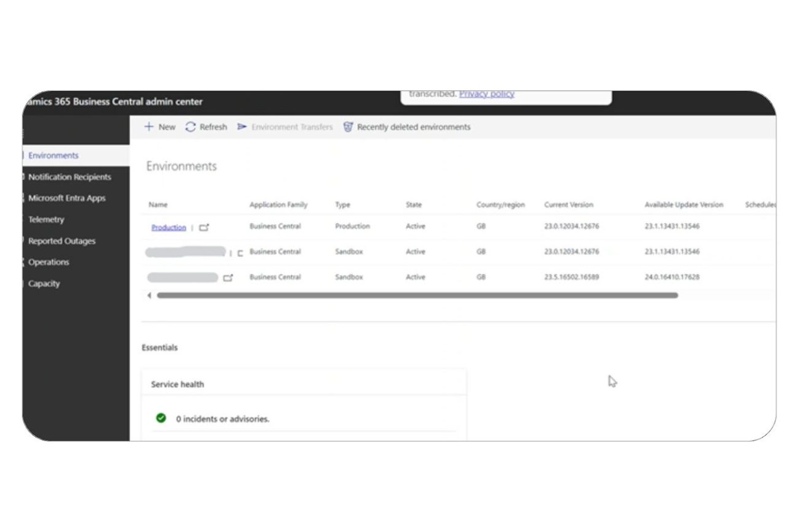798x532 pixels.
Task: Select Telemetry in sidebar
Action: click(46, 220)
